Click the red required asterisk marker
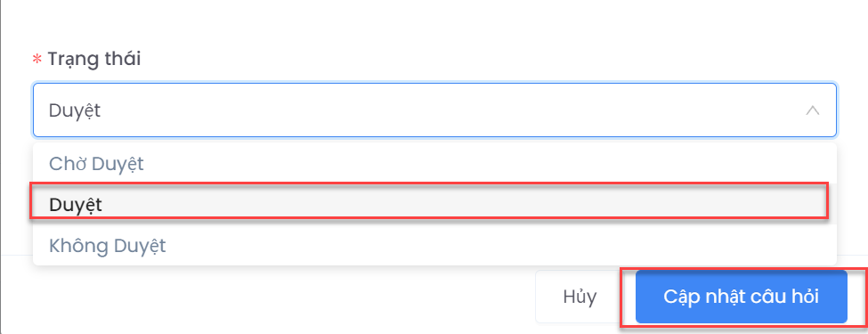 point(37,60)
